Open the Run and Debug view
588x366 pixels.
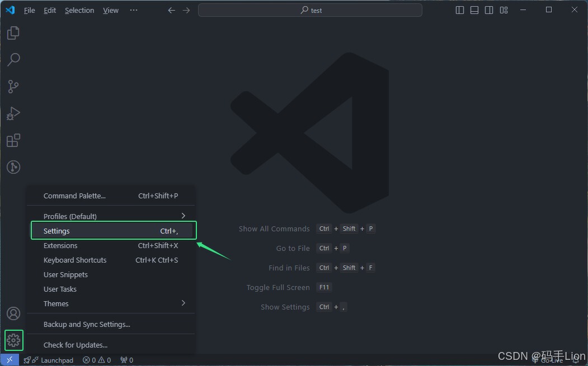tap(13, 113)
